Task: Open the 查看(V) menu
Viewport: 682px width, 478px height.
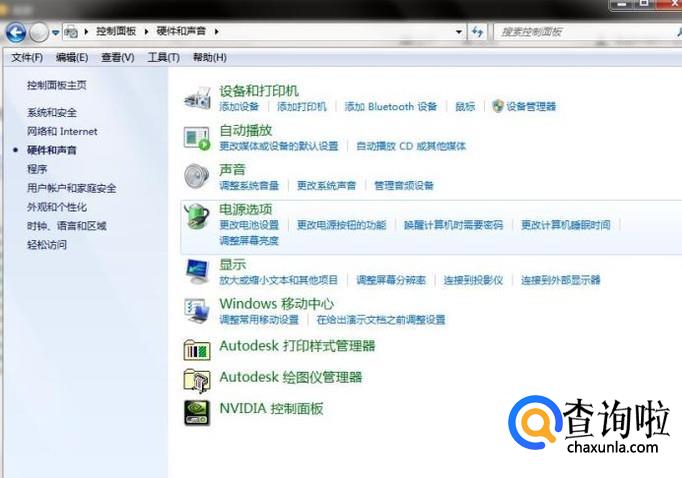Action: pos(117,57)
